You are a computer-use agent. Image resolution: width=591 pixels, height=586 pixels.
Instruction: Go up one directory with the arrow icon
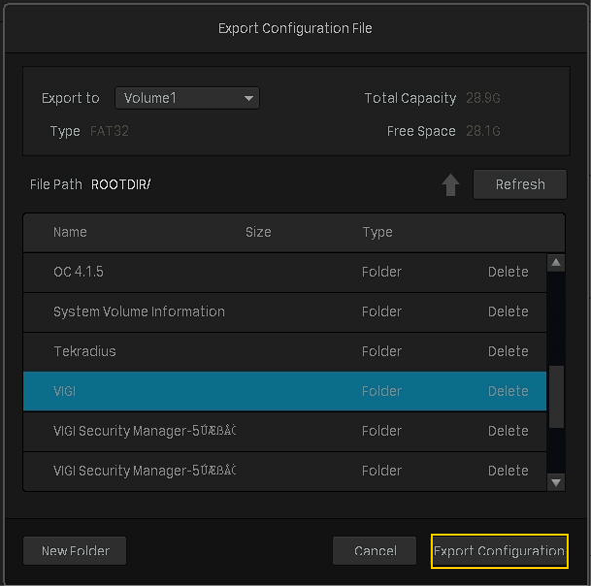450,185
